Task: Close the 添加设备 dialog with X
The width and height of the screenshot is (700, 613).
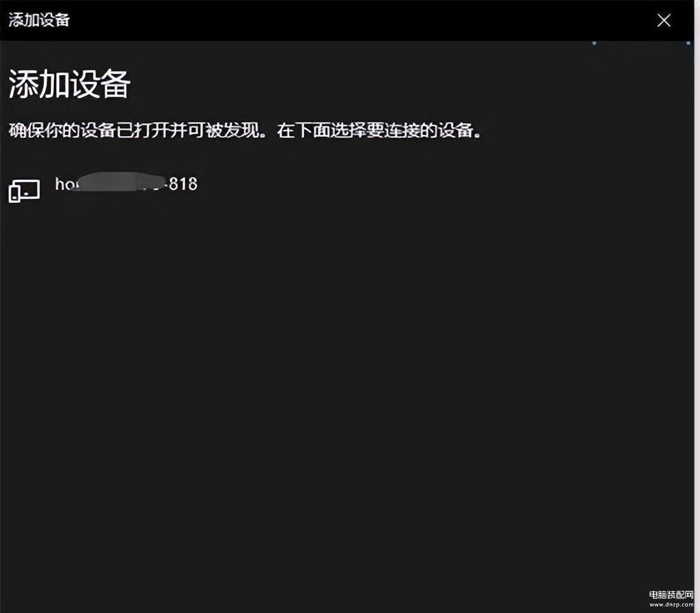Action: tap(664, 20)
